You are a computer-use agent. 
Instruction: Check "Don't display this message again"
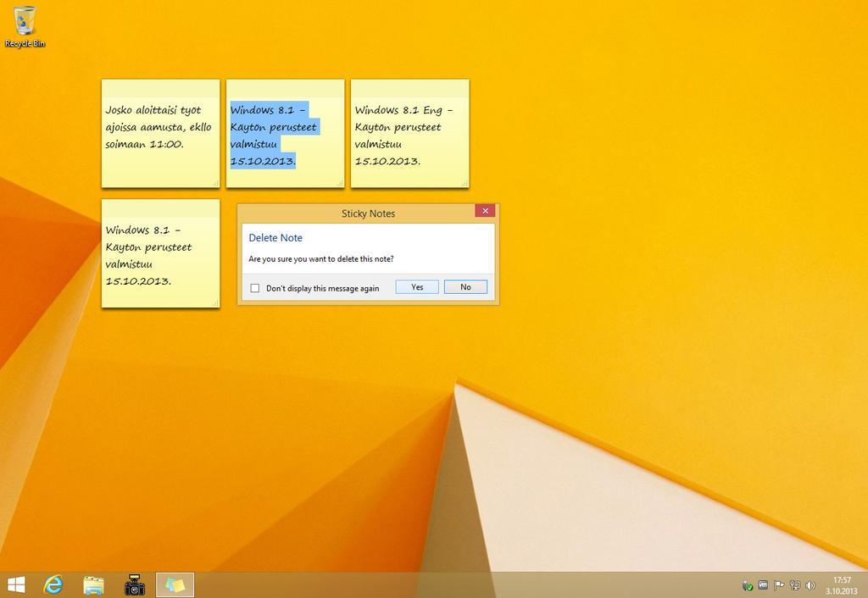(x=254, y=288)
